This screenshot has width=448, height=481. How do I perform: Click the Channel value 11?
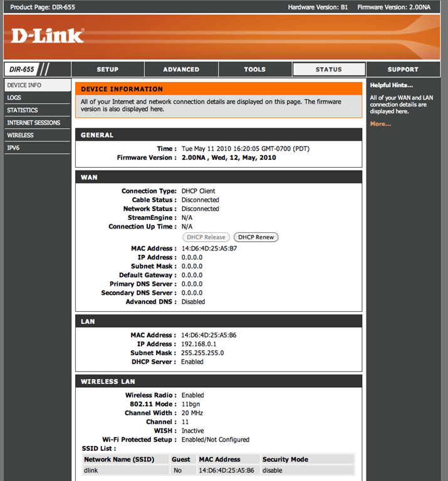[185, 422]
